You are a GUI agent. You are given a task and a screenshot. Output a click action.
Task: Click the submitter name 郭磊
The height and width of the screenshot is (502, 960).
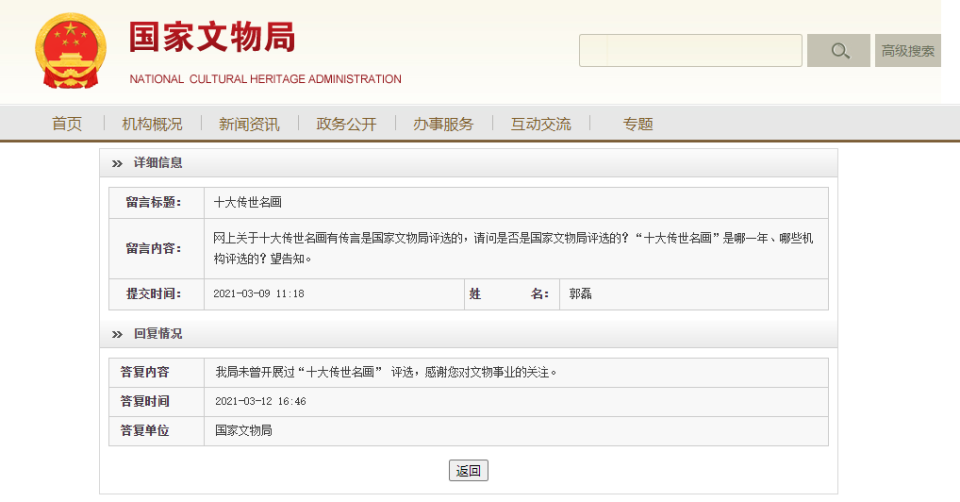[x=580, y=294]
